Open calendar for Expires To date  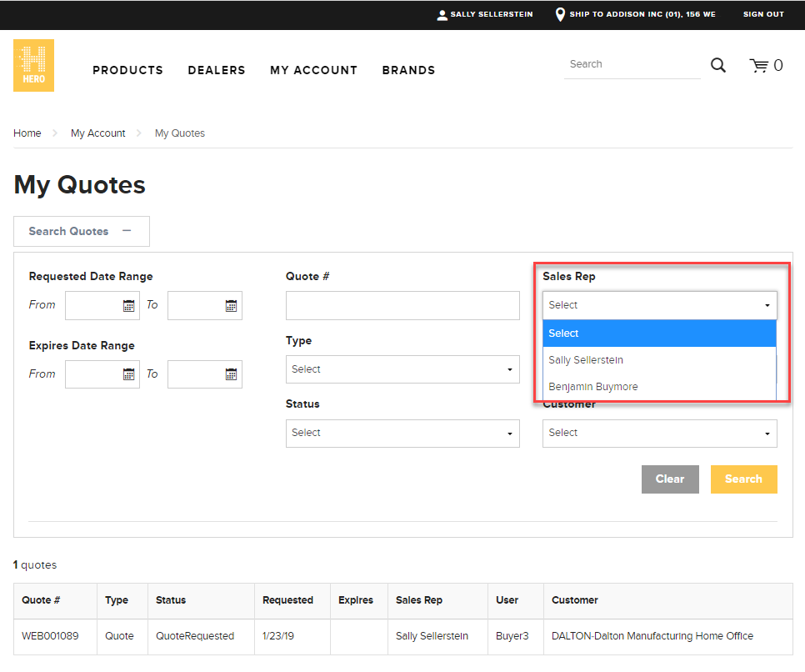tap(231, 374)
